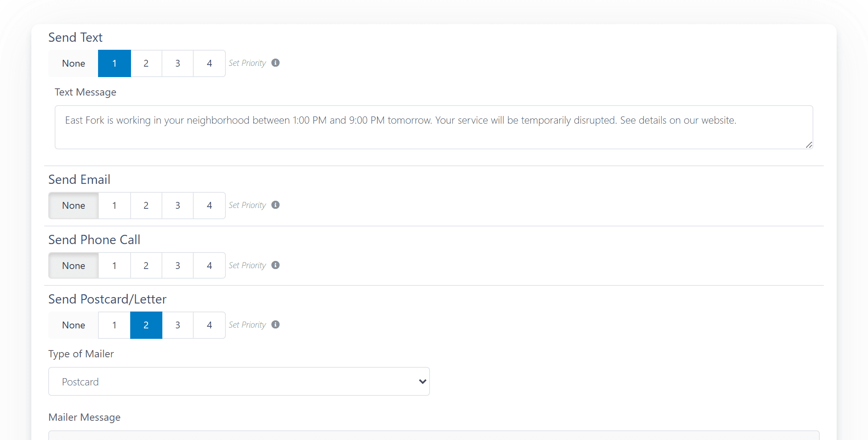
Task: Click info icon beside Send Phone Call priority
Action: pyautogui.click(x=275, y=265)
